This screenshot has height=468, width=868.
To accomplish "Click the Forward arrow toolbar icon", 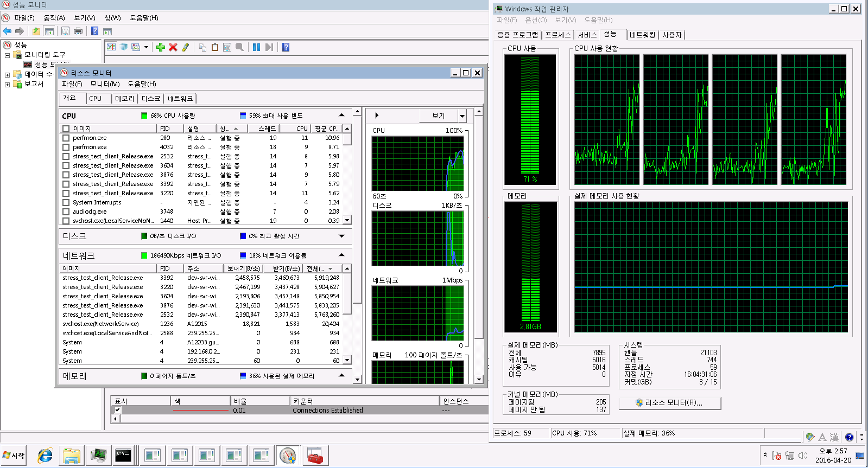I will coord(20,31).
